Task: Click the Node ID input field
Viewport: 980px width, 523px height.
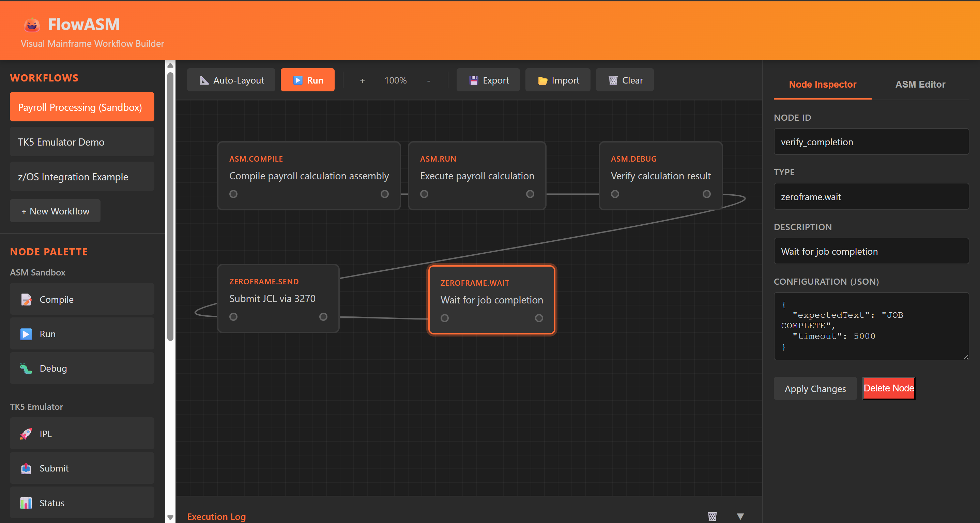Action: (x=871, y=142)
